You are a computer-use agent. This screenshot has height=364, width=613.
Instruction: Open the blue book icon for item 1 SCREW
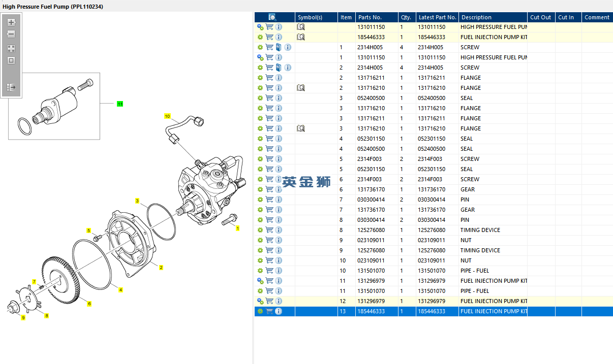(279, 47)
